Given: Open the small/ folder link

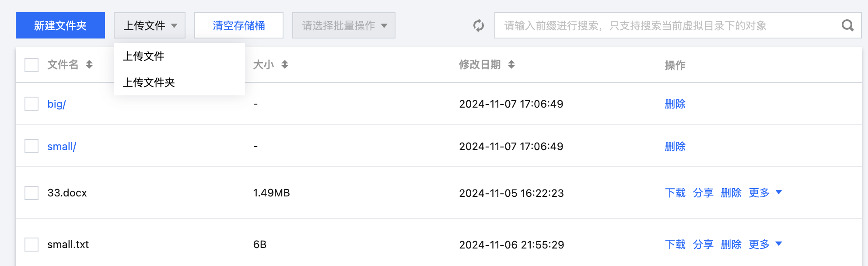Looking at the screenshot, I should click(62, 147).
